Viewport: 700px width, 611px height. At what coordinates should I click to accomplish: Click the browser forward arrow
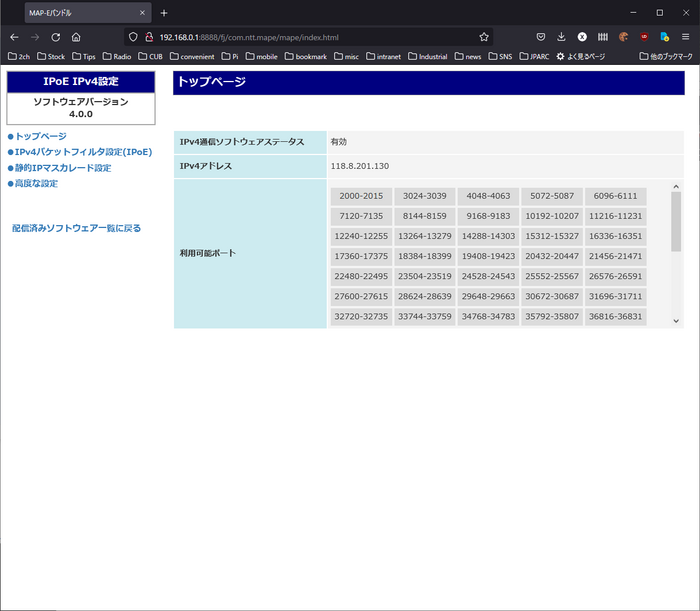[35, 37]
